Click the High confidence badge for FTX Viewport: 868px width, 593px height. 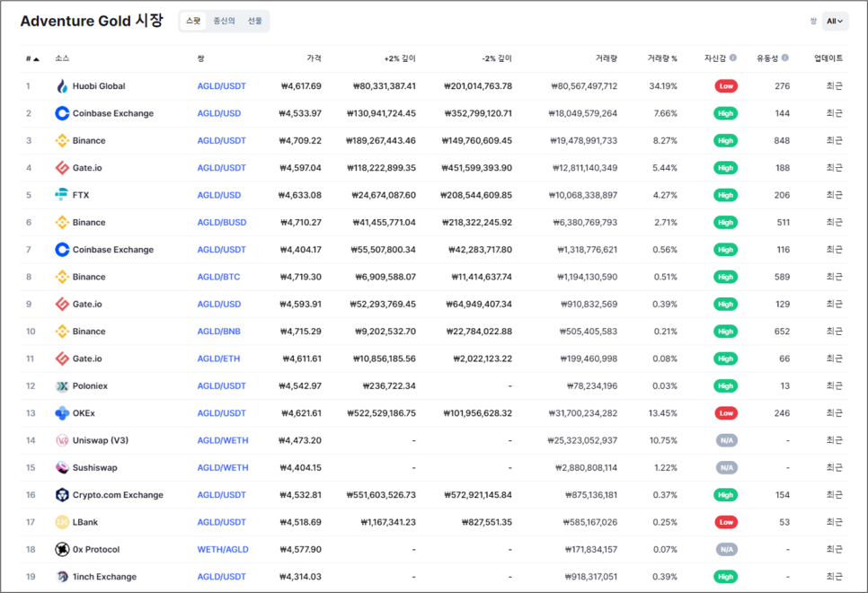pos(725,195)
